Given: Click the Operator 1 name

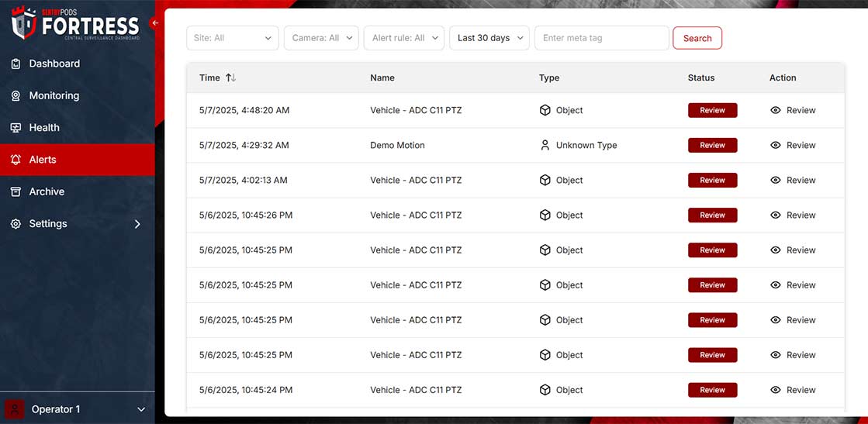Looking at the screenshot, I should pyautogui.click(x=56, y=409).
